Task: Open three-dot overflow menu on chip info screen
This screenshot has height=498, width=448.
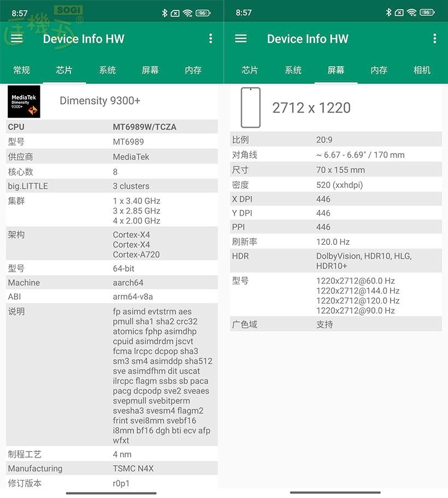Action: click(x=210, y=38)
